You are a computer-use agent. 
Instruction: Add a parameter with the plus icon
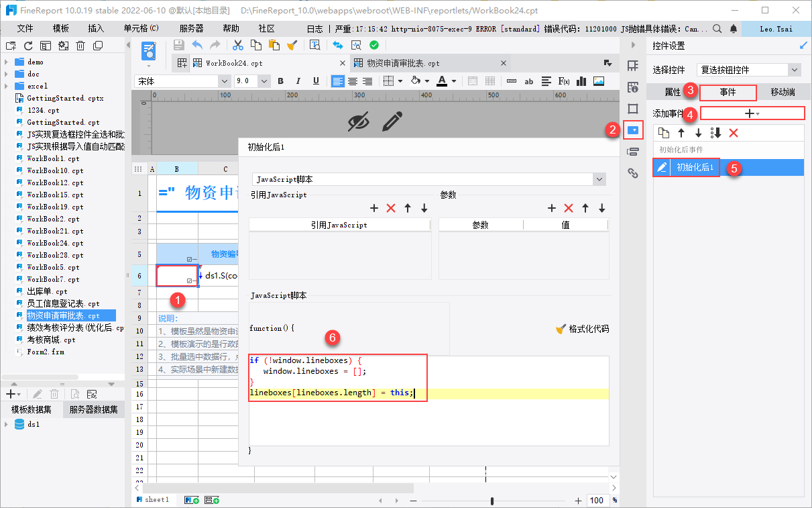click(x=552, y=208)
